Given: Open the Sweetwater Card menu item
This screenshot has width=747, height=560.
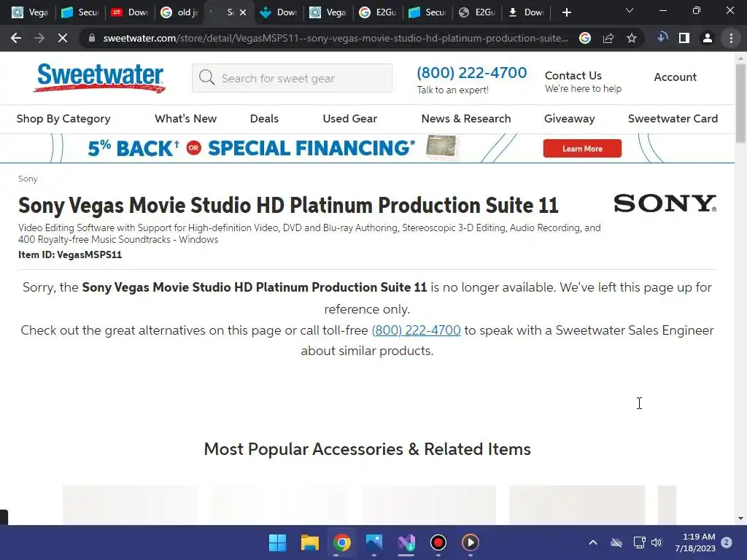Looking at the screenshot, I should point(673,119).
